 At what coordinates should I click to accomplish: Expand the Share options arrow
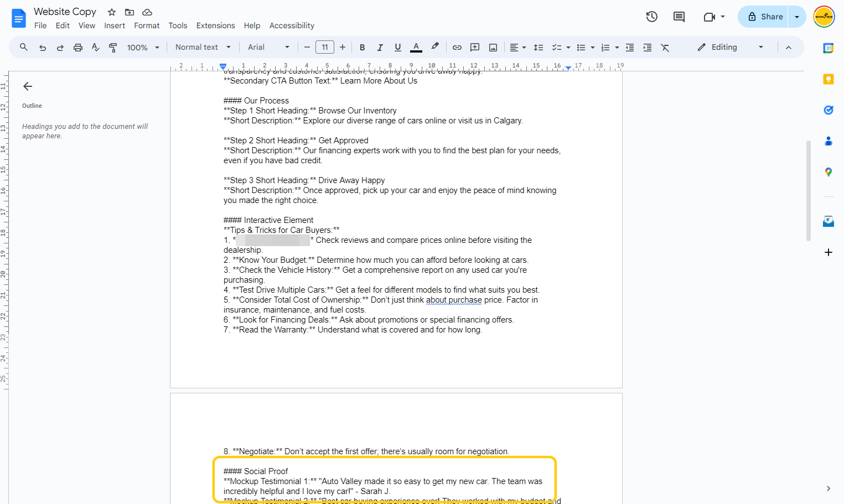(797, 17)
